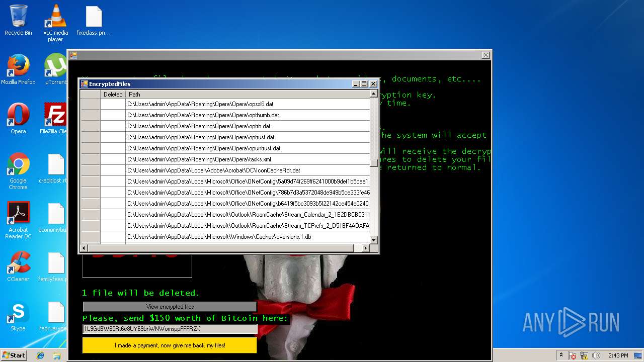This screenshot has height=362, width=644.
Task: Click the View encrypted files button
Action: pos(170,307)
